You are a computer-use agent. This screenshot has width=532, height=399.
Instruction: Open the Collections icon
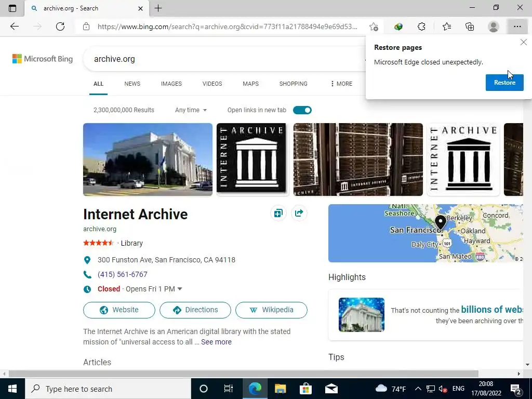(470, 26)
